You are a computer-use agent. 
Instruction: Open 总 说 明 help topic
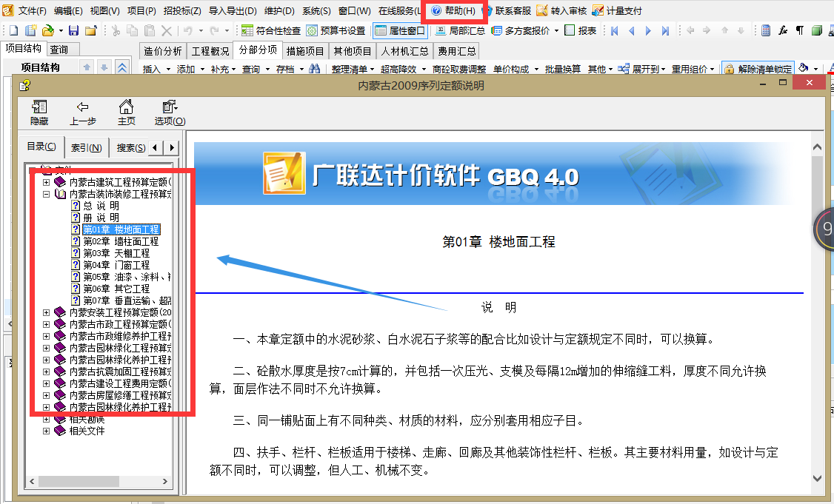(101, 206)
